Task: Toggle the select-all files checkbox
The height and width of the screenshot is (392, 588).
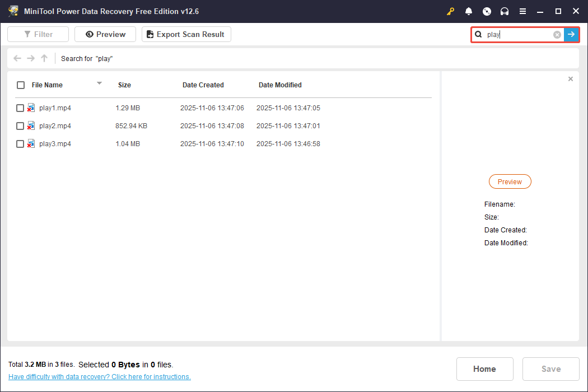Action: point(21,85)
